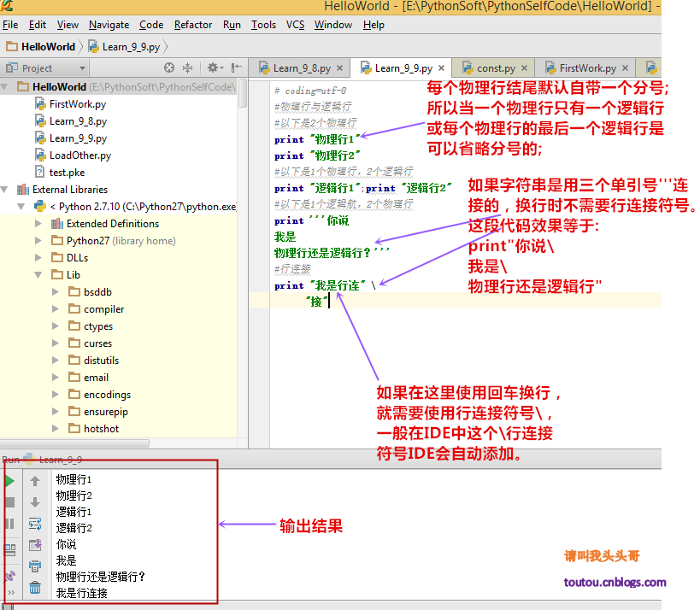The width and height of the screenshot is (700, 610).
Task: Close the const.py tab
Action: point(525,68)
